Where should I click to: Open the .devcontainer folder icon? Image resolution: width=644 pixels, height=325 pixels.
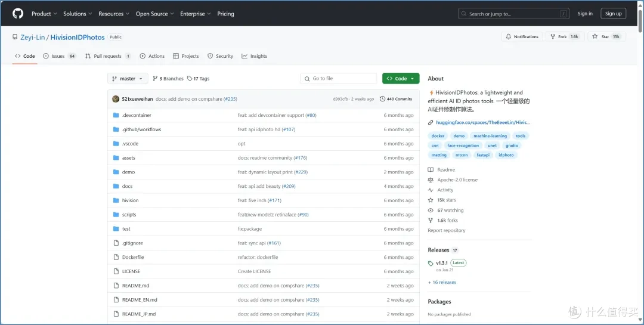(x=116, y=116)
